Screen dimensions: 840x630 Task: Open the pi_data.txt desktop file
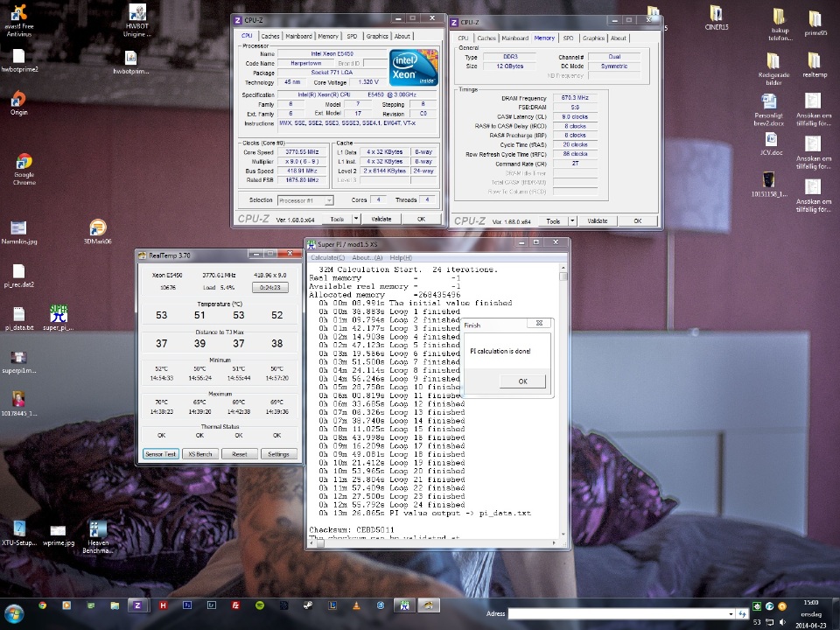click(19, 318)
